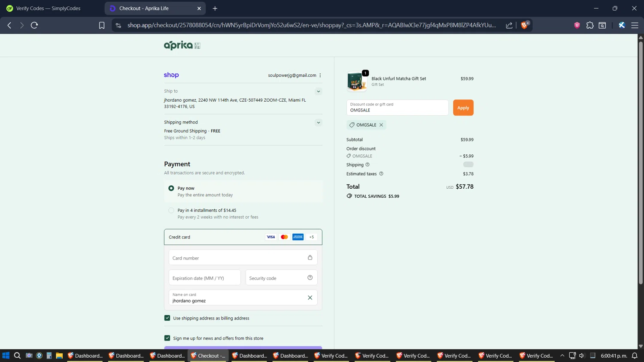Image resolution: width=644 pixels, height=362 pixels.
Task: Switch to Verify Codes — SimplyCodes tab
Action: [48, 8]
